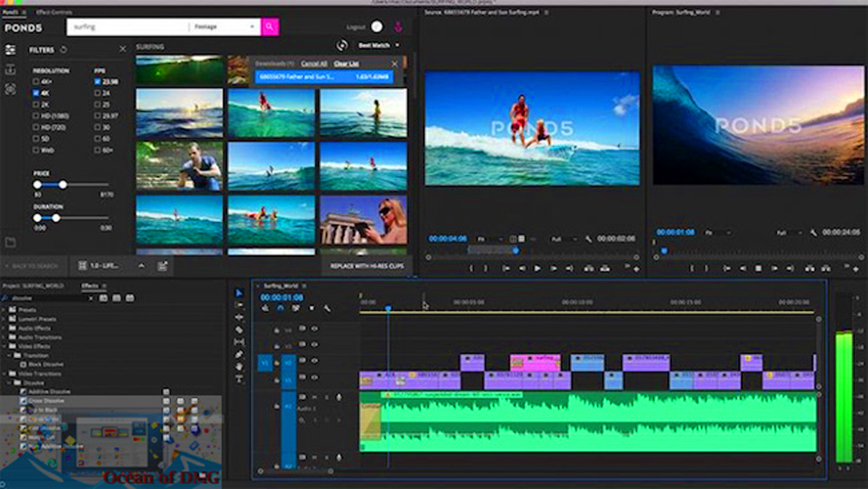Click Clear List in Downloads list
The width and height of the screenshot is (868, 489).
click(x=346, y=63)
